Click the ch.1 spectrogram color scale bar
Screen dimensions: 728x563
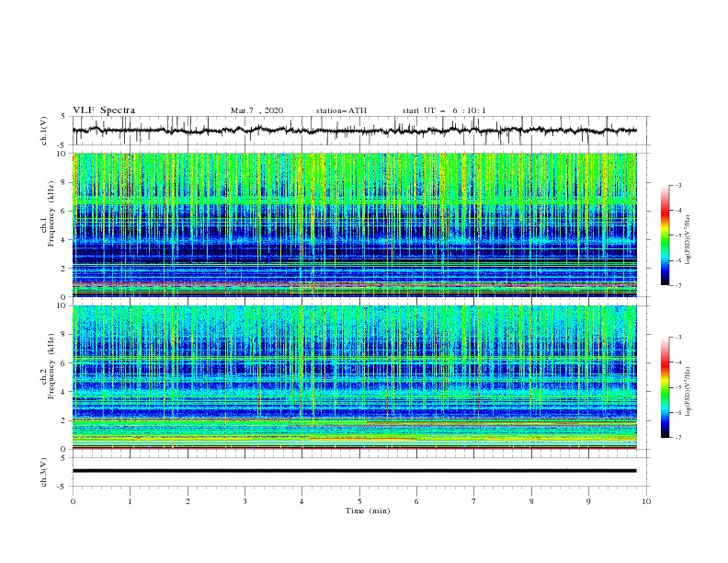click(x=665, y=236)
